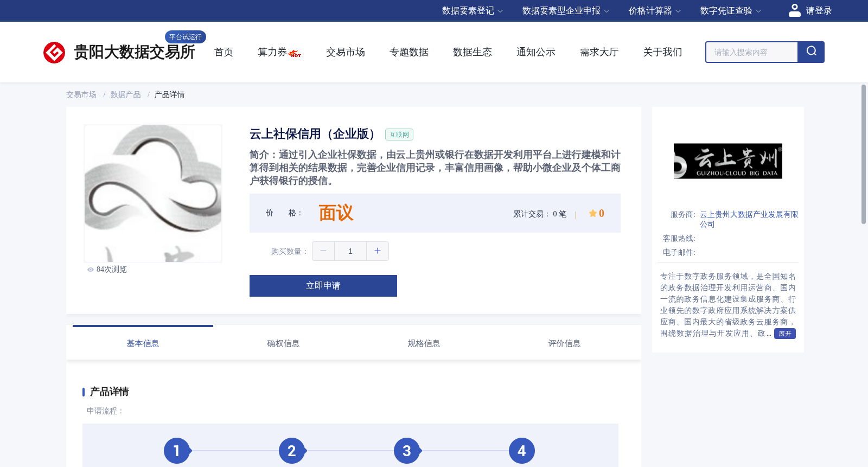Expand the 数据要素登记 dropdown menu
This screenshot has height=467, width=868.
[x=472, y=11]
